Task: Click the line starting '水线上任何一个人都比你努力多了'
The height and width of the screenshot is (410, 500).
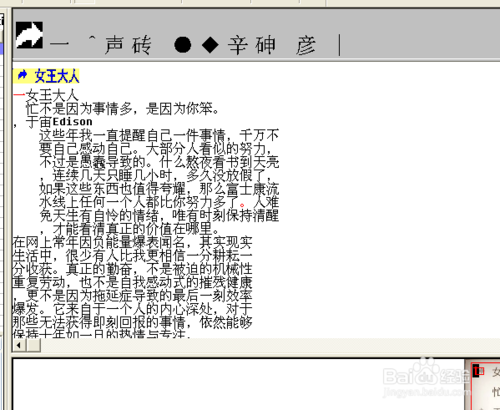Action: click(x=159, y=202)
